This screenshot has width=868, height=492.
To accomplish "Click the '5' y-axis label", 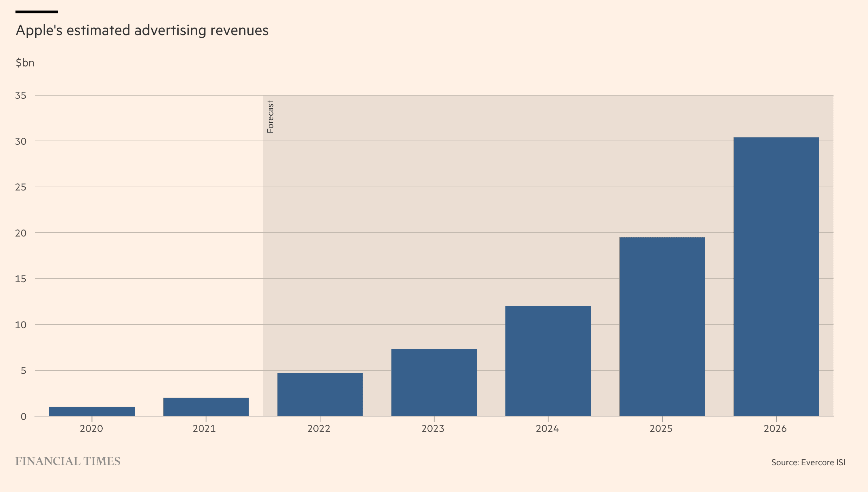I will pos(24,370).
